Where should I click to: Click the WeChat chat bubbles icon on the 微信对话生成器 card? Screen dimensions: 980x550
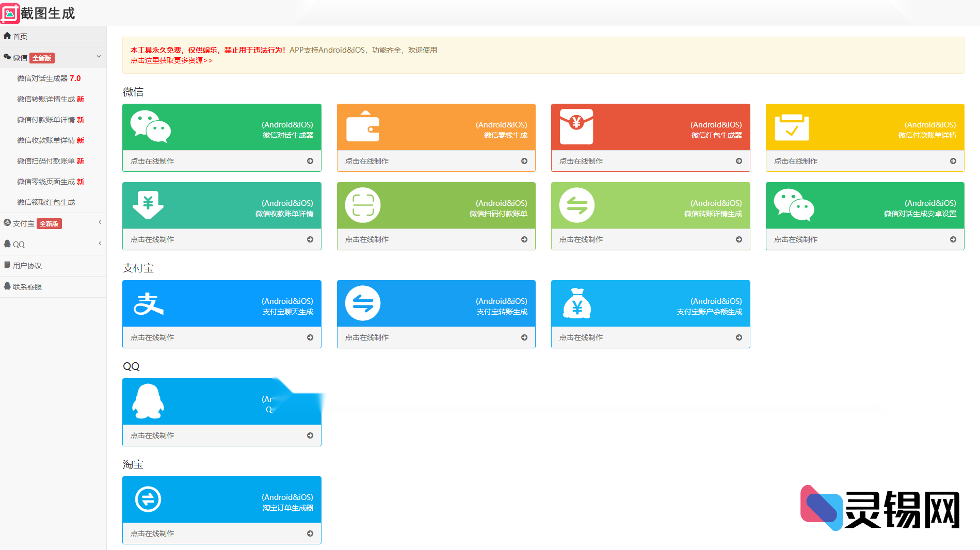[150, 126]
